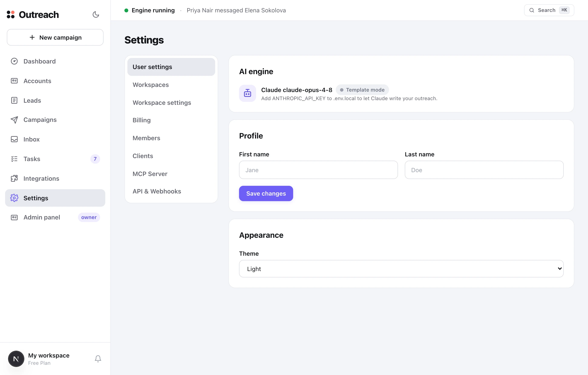The width and height of the screenshot is (588, 375).
Task: Click the Tasks checklist icon
Action: click(14, 159)
